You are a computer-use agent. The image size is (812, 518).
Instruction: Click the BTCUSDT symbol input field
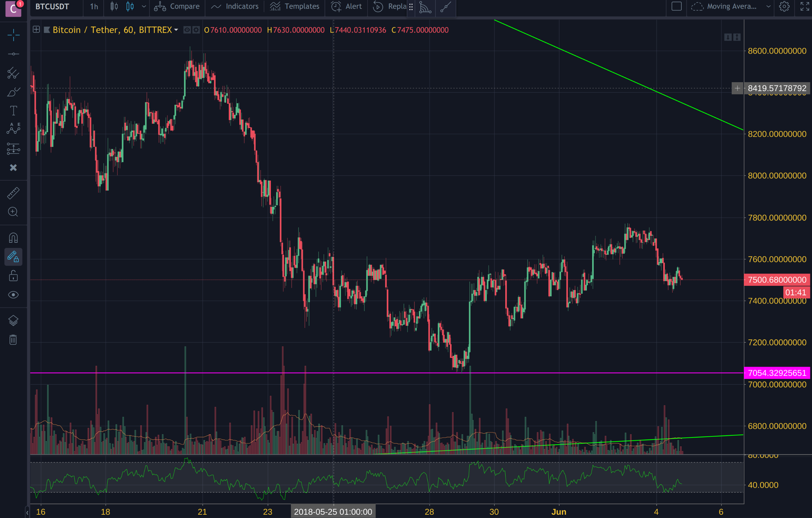(53, 6)
